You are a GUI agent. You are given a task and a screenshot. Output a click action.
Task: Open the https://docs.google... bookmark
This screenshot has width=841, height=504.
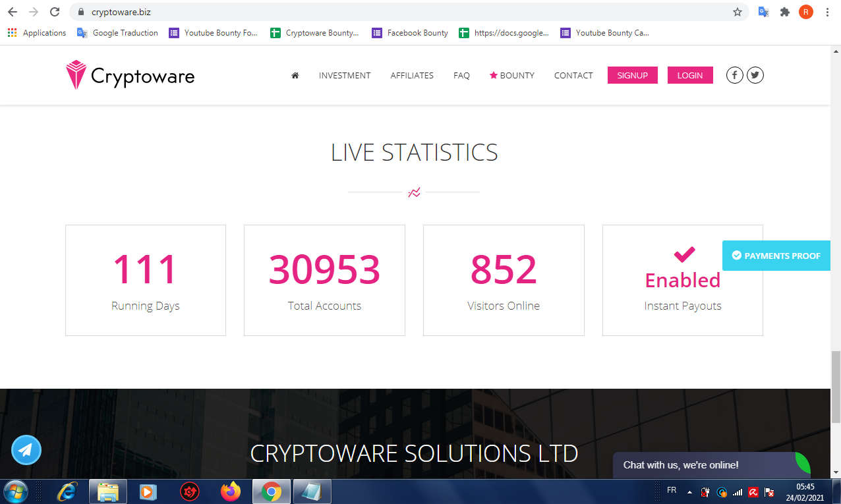tap(504, 33)
